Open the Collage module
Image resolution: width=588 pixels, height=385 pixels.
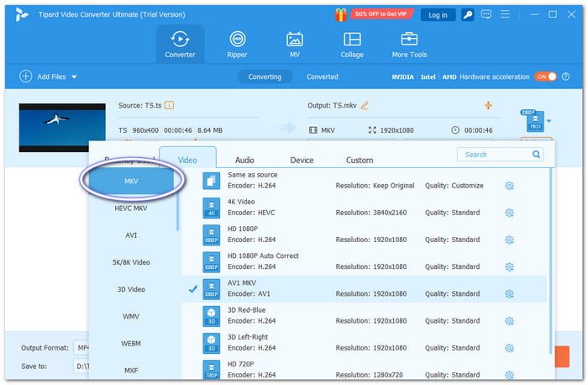pyautogui.click(x=352, y=44)
